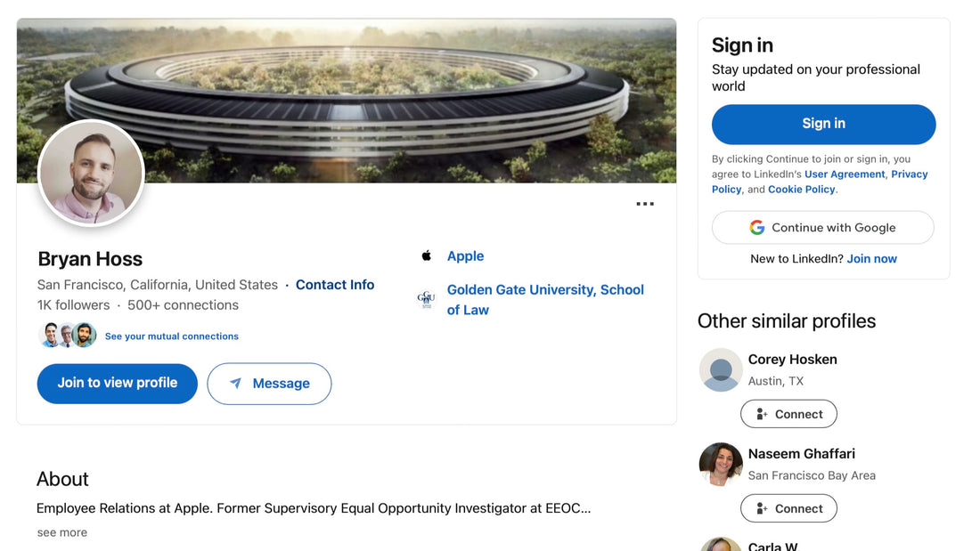Open Naseem Ghaffari's profile photo

tap(721, 464)
